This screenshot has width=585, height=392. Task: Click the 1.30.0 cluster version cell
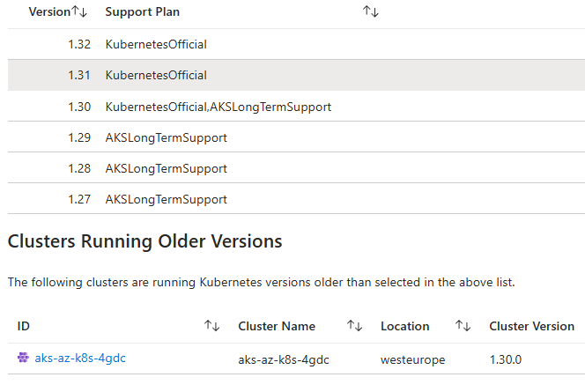pyautogui.click(x=505, y=359)
